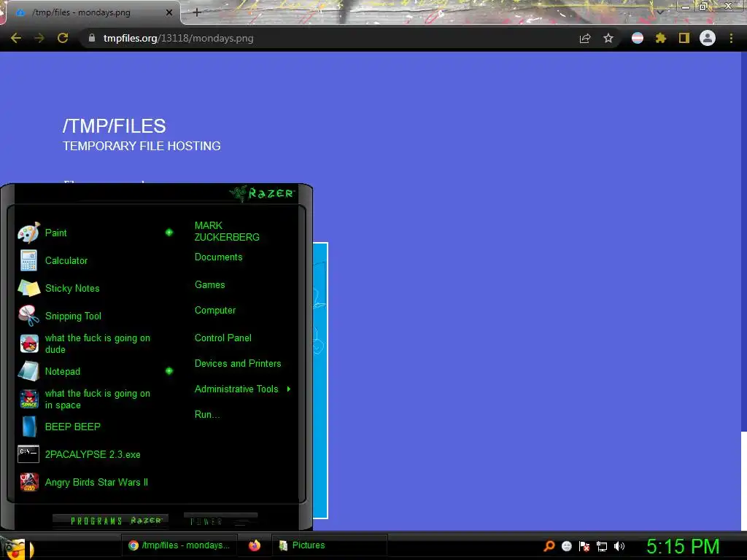Viewport: 747px width, 560px height.
Task: Expand Paint's jump list green arrow
Action: [x=169, y=233]
